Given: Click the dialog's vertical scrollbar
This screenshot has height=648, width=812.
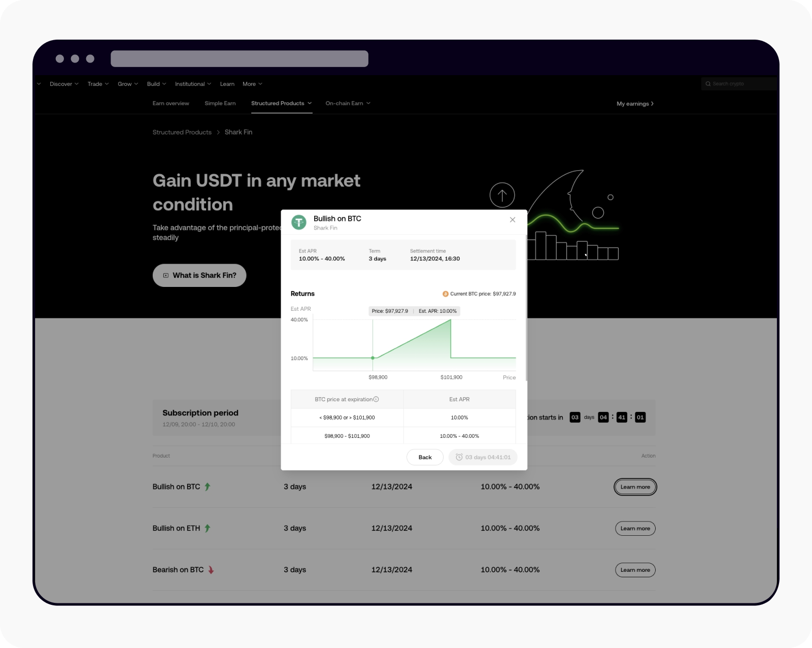Looking at the screenshot, I should [526, 307].
